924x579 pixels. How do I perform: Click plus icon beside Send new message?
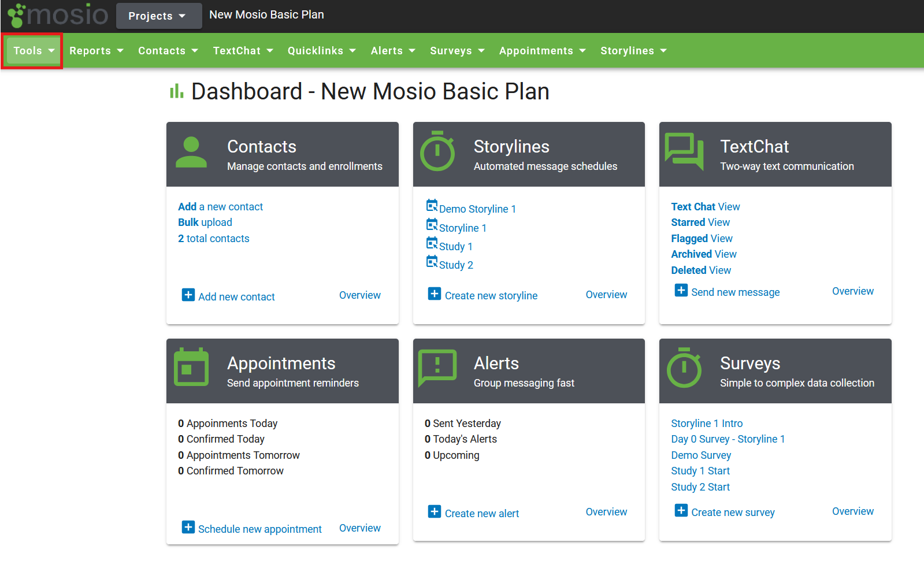[x=681, y=290]
